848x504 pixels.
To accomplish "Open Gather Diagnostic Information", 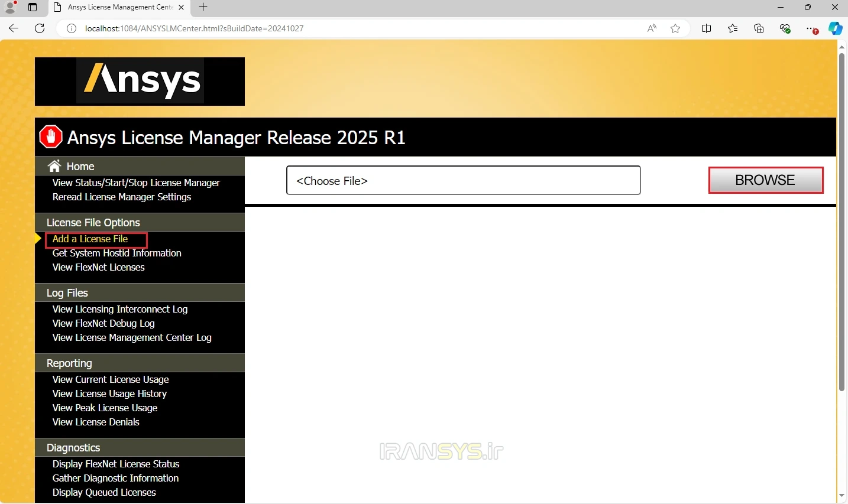I will pos(115,478).
